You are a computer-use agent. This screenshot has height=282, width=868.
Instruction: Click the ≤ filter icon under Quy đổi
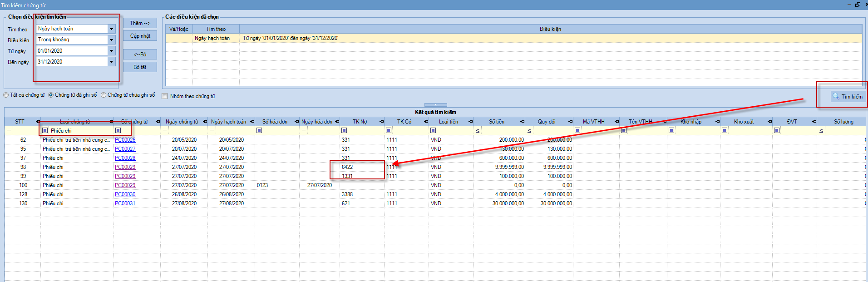point(529,131)
